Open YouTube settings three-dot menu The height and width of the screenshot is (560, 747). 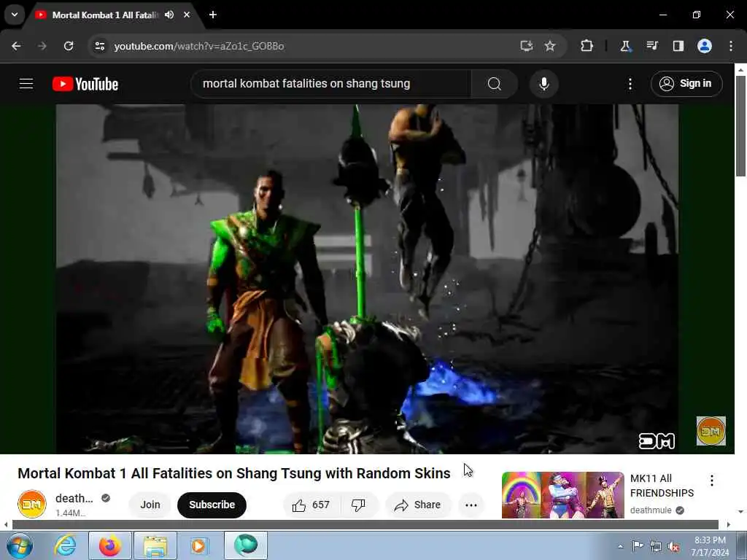click(x=630, y=84)
